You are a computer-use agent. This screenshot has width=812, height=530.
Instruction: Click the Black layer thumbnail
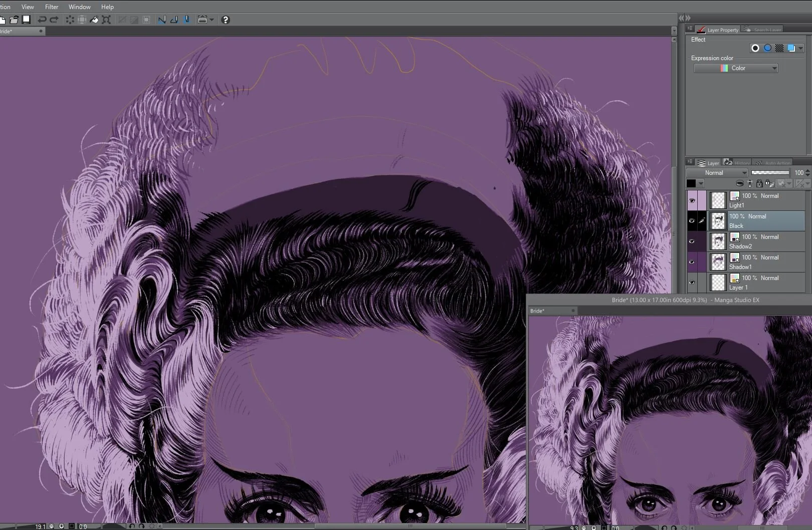pyautogui.click(x=718, y=221)
